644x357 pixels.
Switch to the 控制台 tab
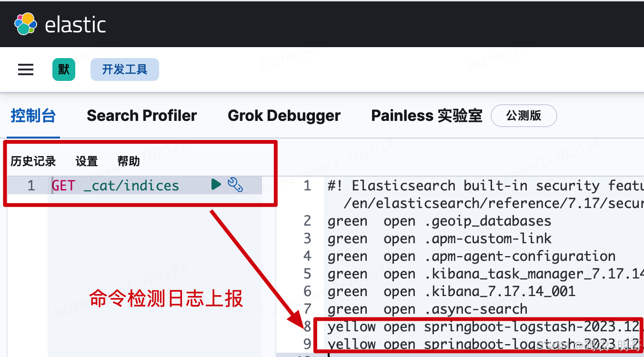tap(33, 116)
